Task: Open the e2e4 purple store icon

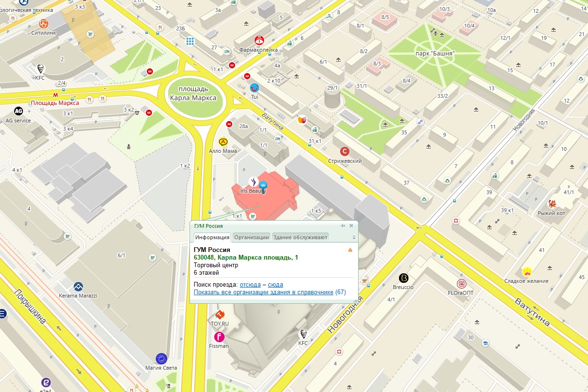Action: (46, 383)
